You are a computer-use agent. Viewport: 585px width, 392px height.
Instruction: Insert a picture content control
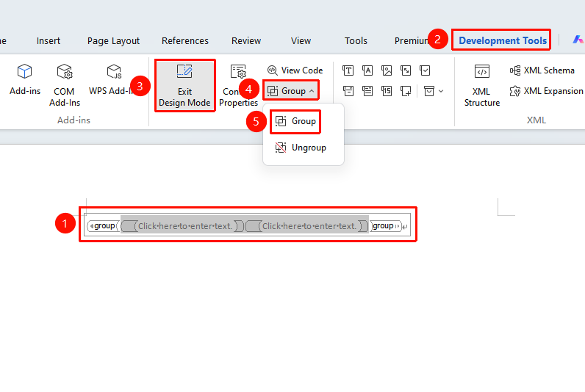tap(387, 70)
